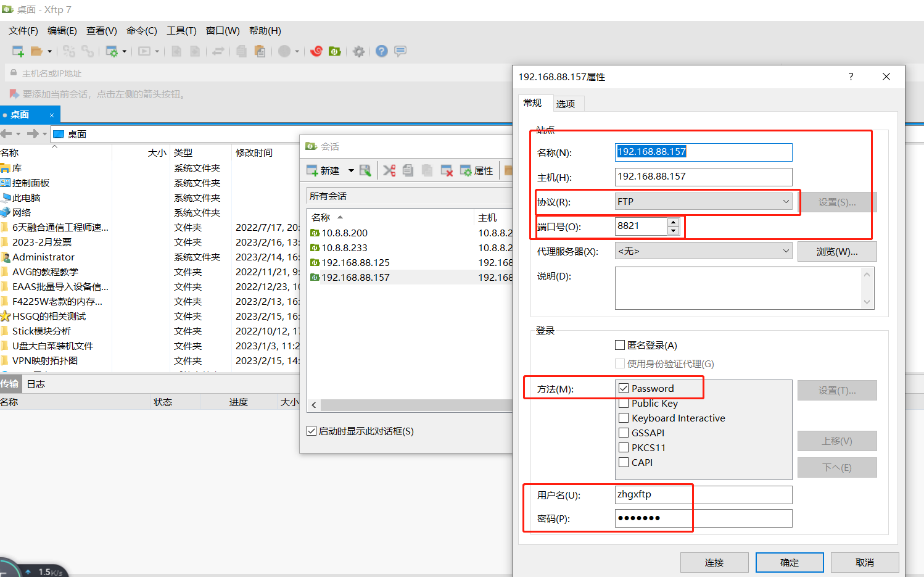Launch Xshell via red swirl icon

click(316, 51)
